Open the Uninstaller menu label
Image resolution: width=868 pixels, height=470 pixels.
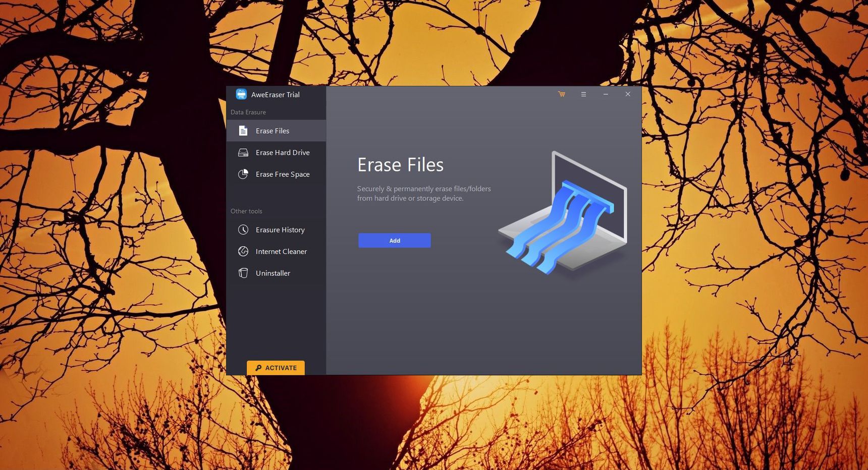tap(273, 273)
